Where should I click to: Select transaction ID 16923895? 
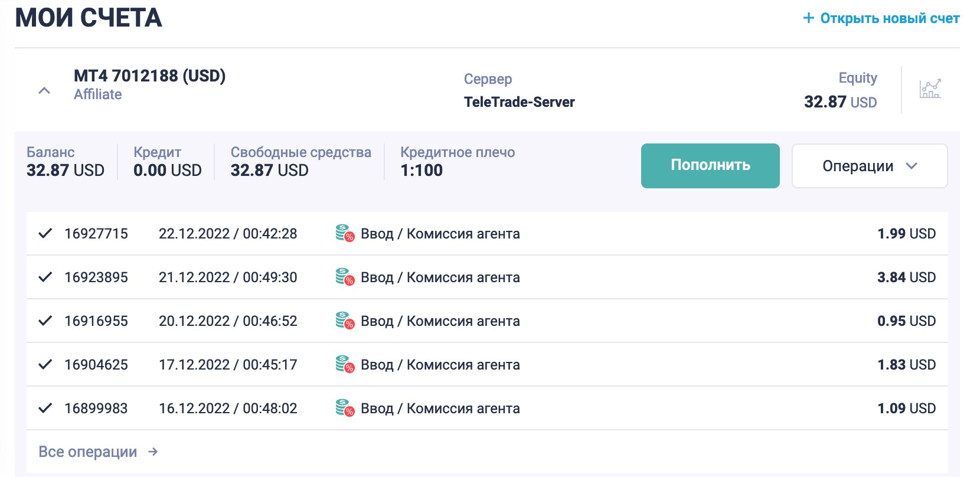coord(96,277)
